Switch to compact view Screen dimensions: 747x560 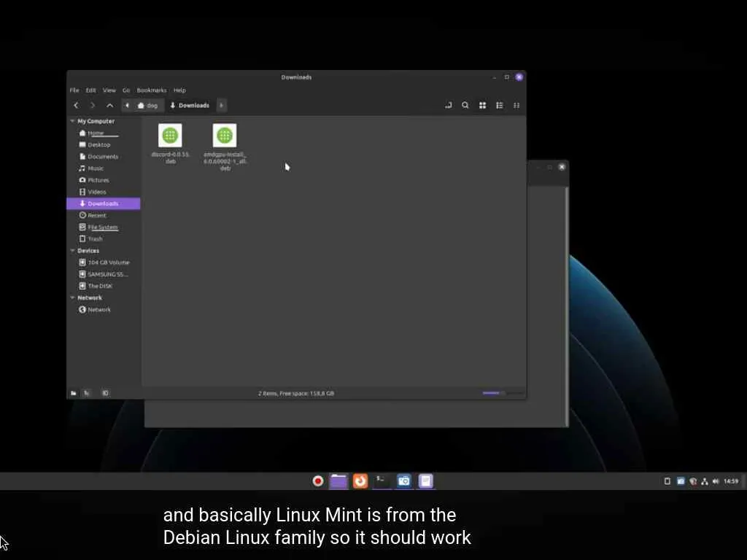click(x=516, y=105)
